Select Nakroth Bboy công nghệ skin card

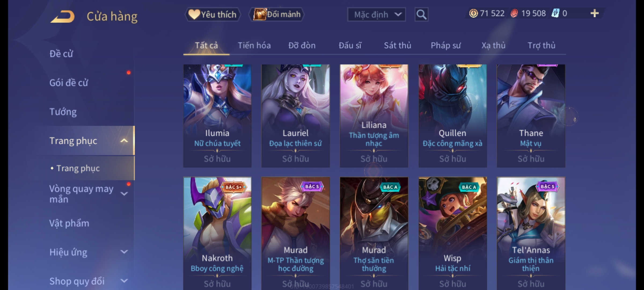(x=217, y=233)
